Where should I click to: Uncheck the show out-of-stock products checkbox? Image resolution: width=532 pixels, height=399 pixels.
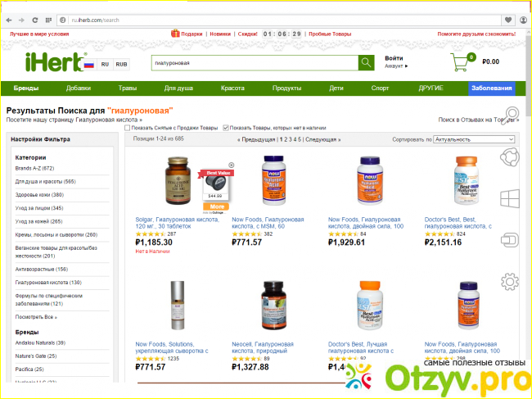pos(226,128)
